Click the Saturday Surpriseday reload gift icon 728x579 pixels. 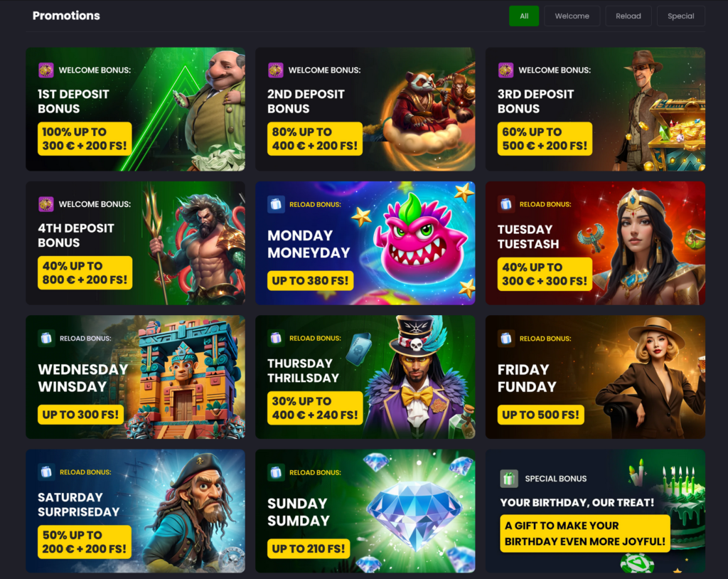(46, 472)
